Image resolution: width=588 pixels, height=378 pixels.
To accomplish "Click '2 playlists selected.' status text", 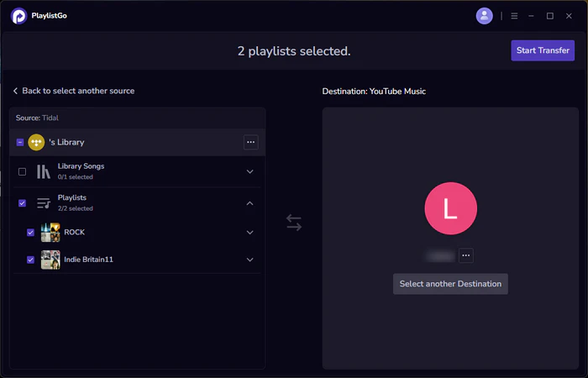I will [x=294, y=51].
